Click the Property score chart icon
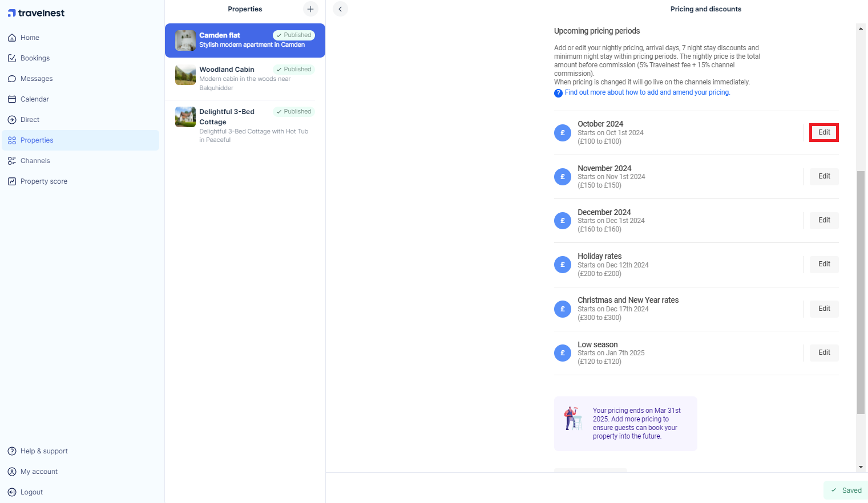The image size is (868, 503). coord(12,181)
